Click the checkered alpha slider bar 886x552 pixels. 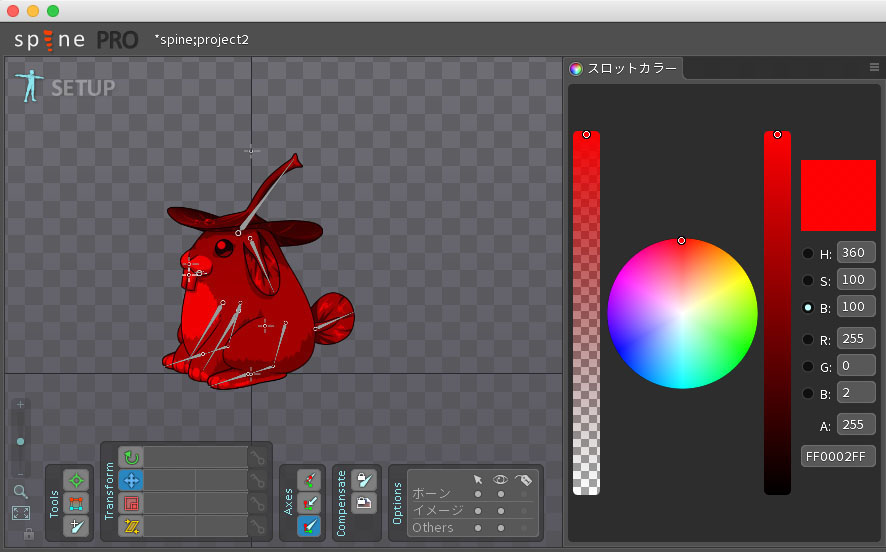point(587,313)
